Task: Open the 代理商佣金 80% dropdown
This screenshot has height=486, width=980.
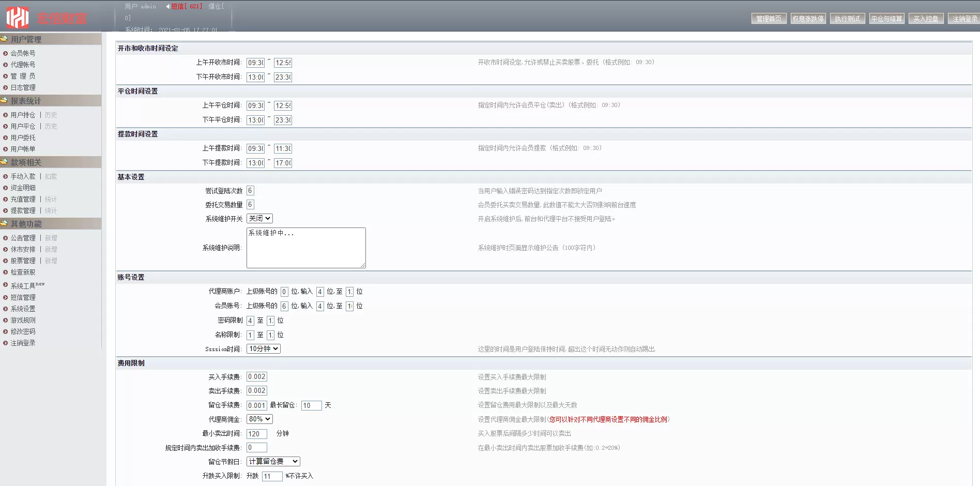Action: point(259,419)
